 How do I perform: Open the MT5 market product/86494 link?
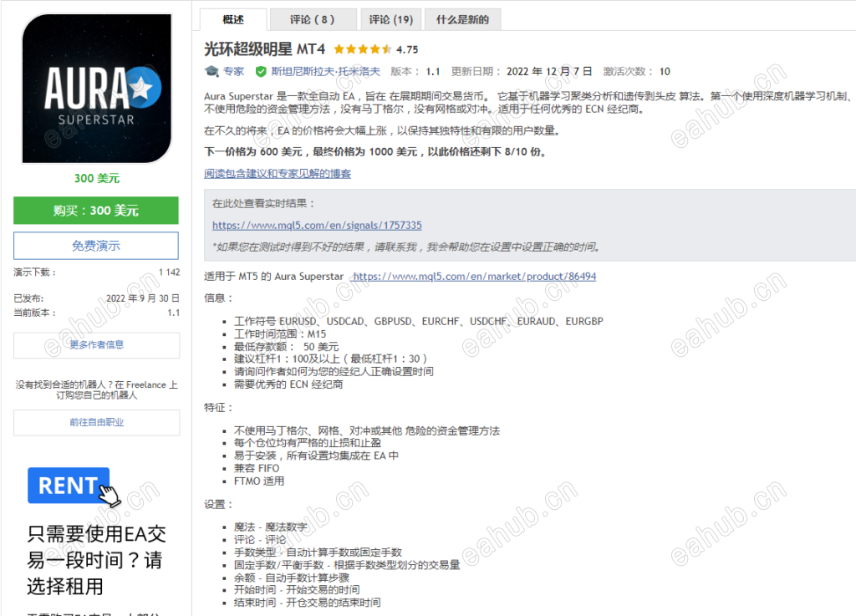(x=475, y=277)
